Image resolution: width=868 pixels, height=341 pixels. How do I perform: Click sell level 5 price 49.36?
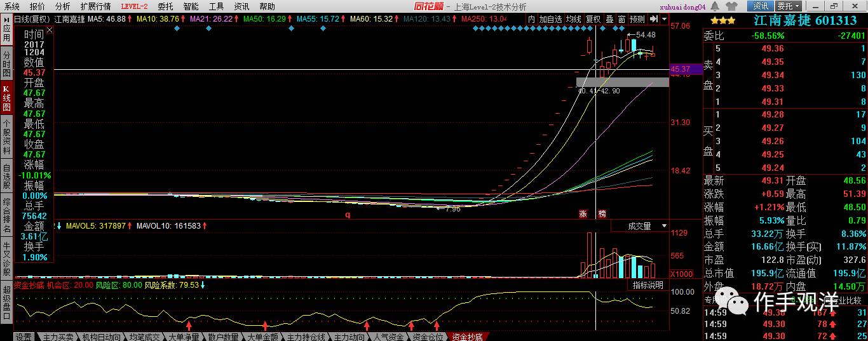(x=773, y=49)
